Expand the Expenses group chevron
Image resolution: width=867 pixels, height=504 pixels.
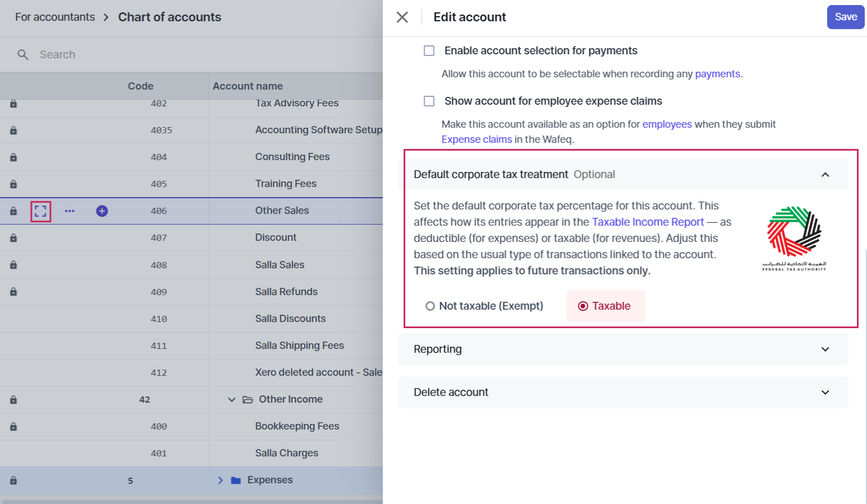(220, 480)
